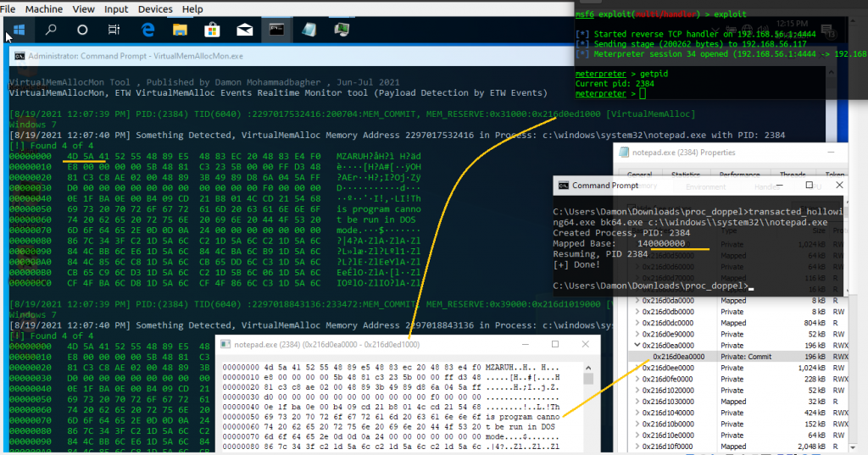Expand memory region 0x216d0da0000

(637, 301)
